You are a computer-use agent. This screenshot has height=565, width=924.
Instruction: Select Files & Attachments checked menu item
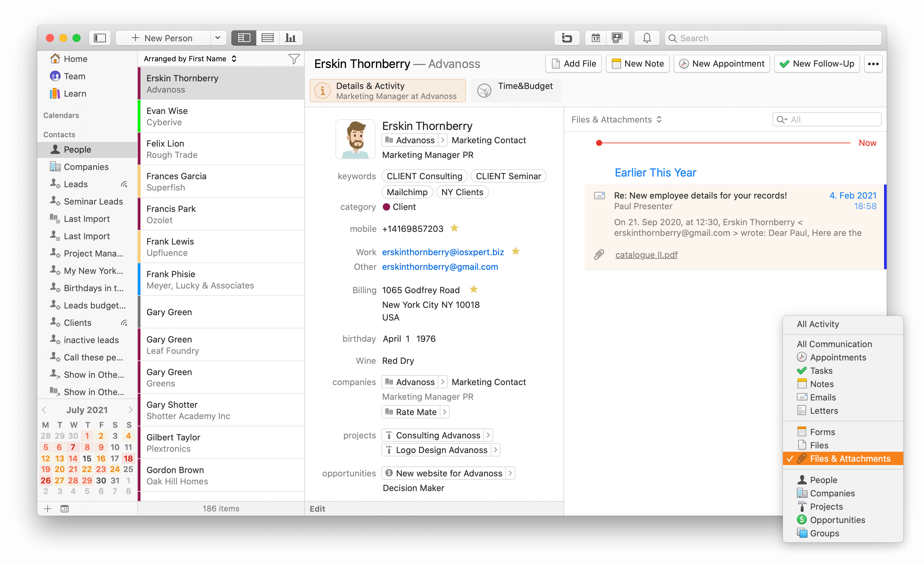click(x=843, y=458)
